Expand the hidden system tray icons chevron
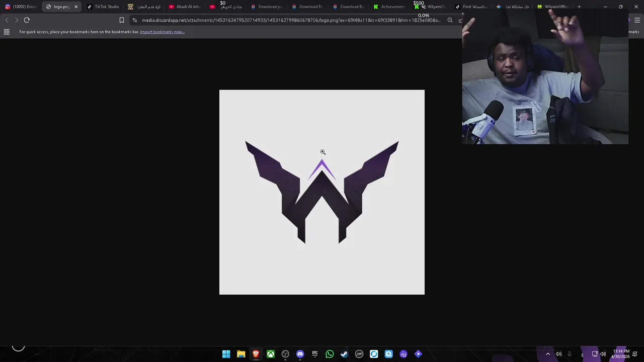644x362 pixels. 548,354
